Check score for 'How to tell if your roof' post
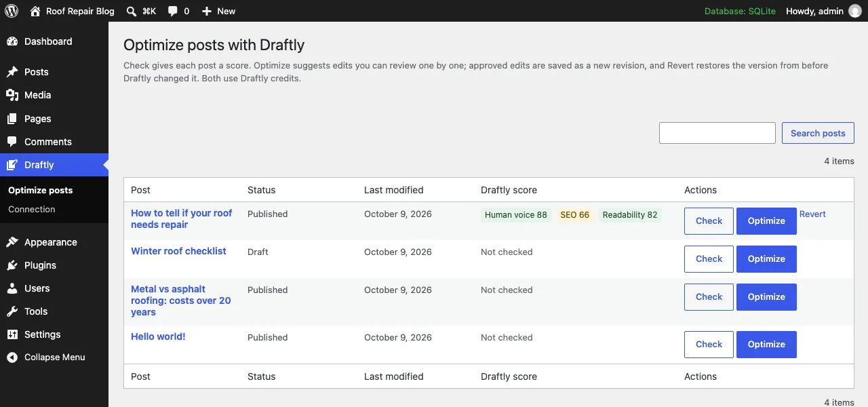Viewport: 868px width, 407px height. [709, 221]
